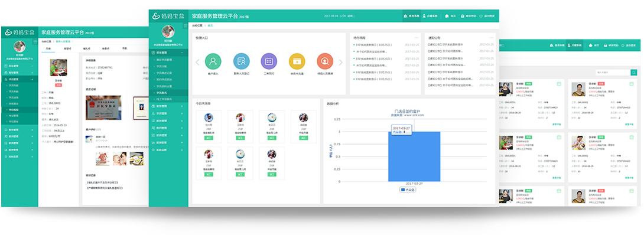Open 查看详情 link on top-right staff card

629,124
